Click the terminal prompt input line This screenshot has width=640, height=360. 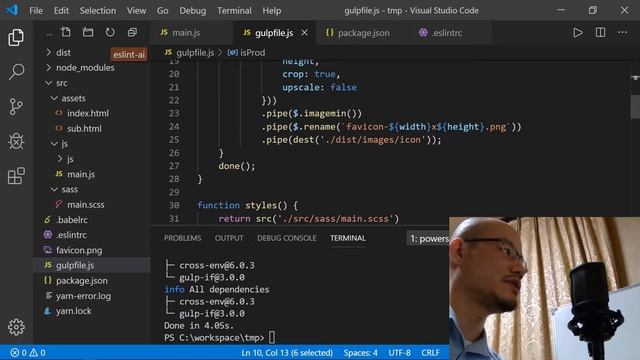coord(220,338)
